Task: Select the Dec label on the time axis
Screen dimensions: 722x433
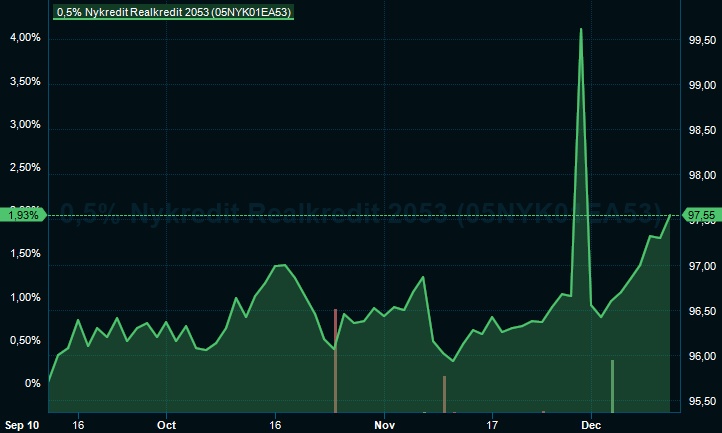Action: click(590, 424)
